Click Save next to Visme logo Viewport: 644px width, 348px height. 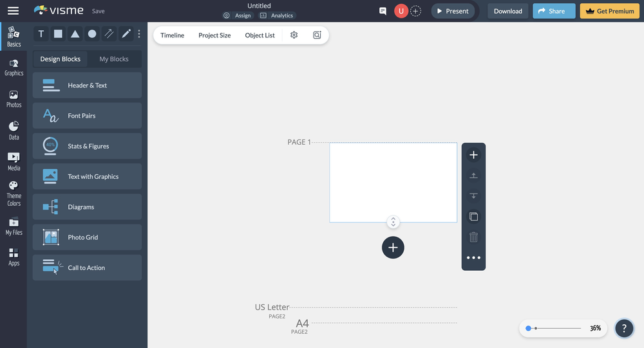tap(98, 11)
